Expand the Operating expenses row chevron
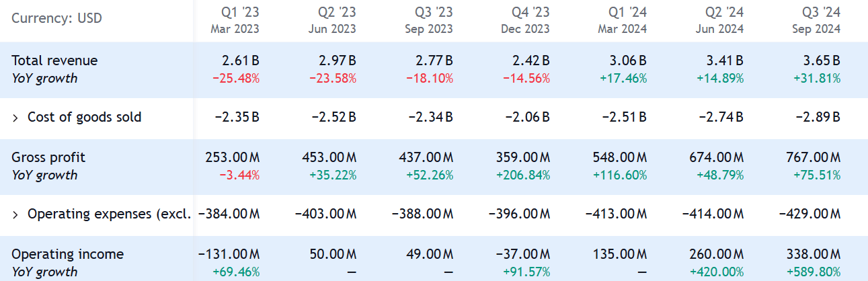 click(15, 214)
